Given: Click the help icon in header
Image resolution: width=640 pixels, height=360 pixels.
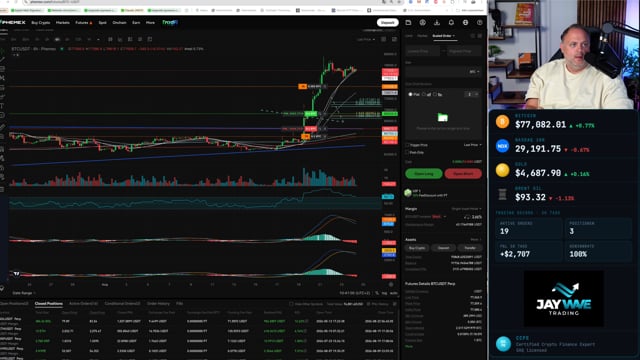Looking at the screenshot, I should pos(480,22).
